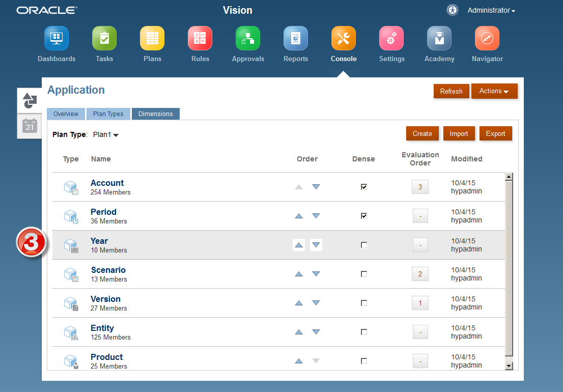Click the Version dimension cube icon
The height and width of the screenshot is (392, 563).
[71, 304]
